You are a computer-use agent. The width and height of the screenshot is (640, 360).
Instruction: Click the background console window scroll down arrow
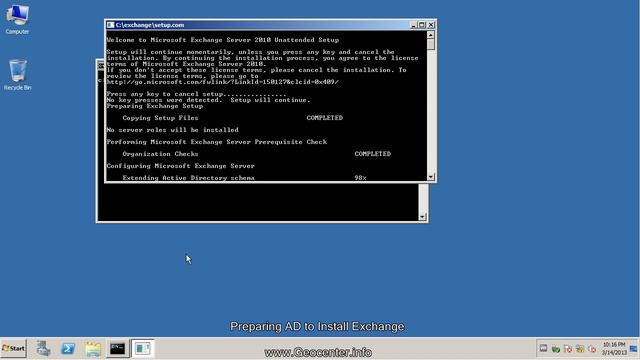pos(423,217)
